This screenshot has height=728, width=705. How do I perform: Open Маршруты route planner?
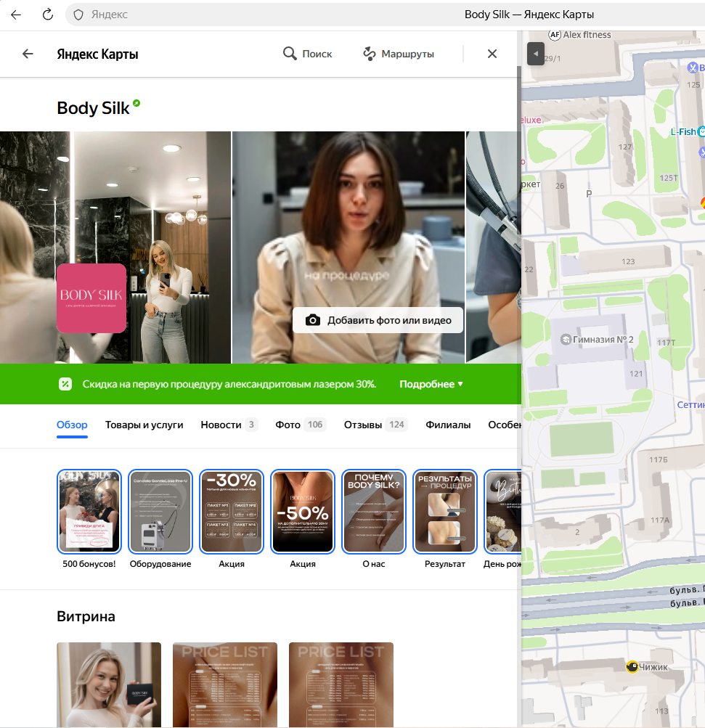click(x=398, y=54)
